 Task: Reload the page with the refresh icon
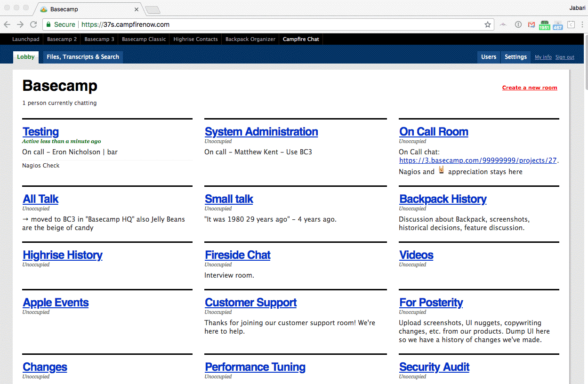pyautogui.click(x=33, y=24)
